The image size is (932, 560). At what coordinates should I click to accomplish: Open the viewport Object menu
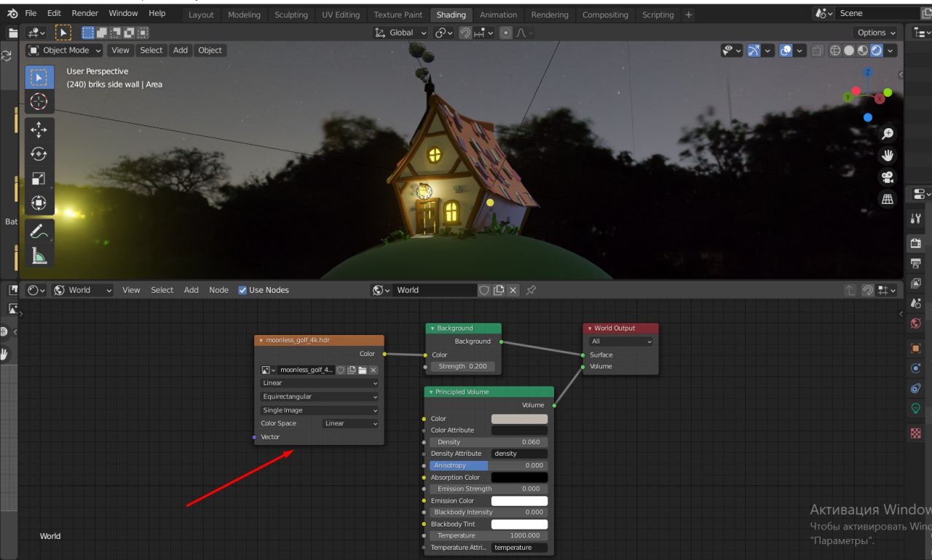(x=210, y=50)
